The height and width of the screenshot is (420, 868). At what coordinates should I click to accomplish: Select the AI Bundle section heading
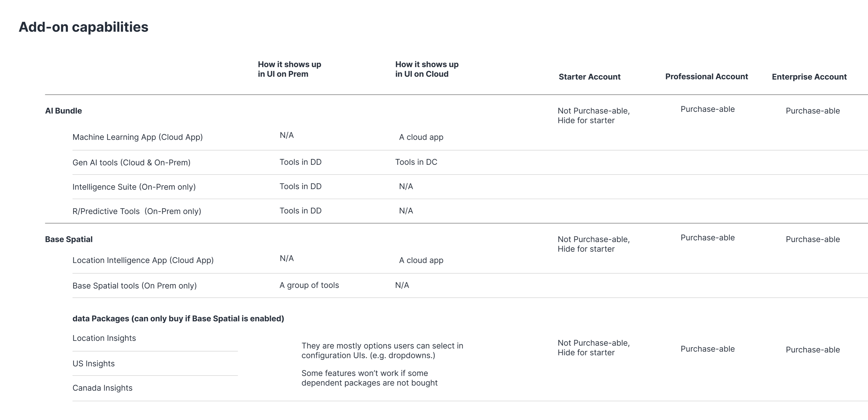click(63, 111)
